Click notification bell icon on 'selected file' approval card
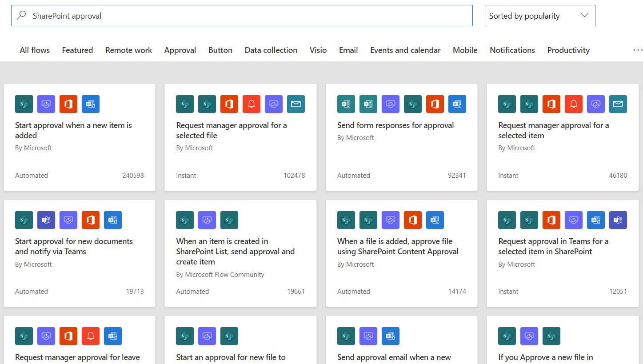 tap(252, 104)
